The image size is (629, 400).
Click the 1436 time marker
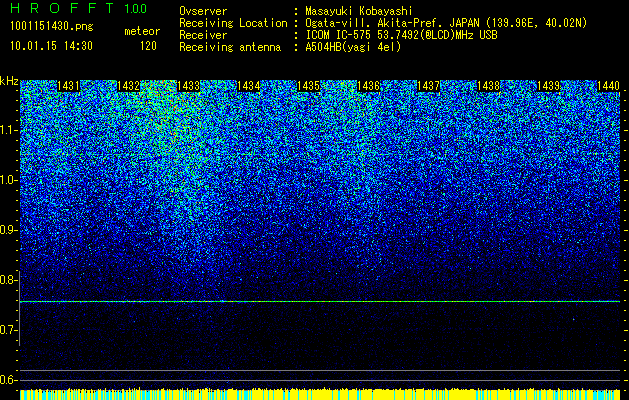[368, 86]
